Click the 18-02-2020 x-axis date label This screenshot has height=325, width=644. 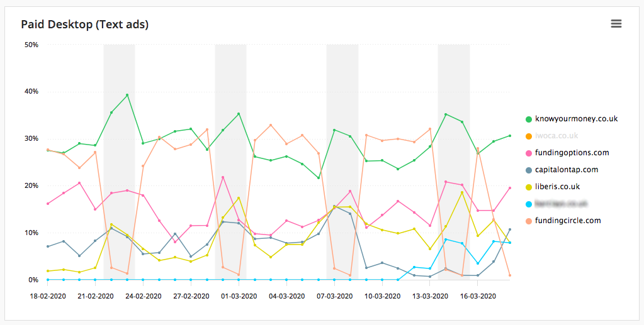pyautogui.click(x=48, y=296)
